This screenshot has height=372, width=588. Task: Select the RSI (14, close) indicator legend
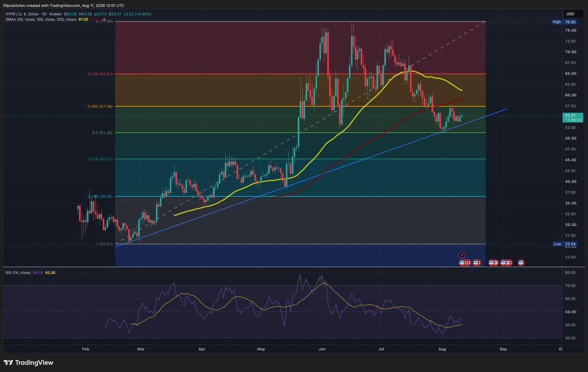18,273
